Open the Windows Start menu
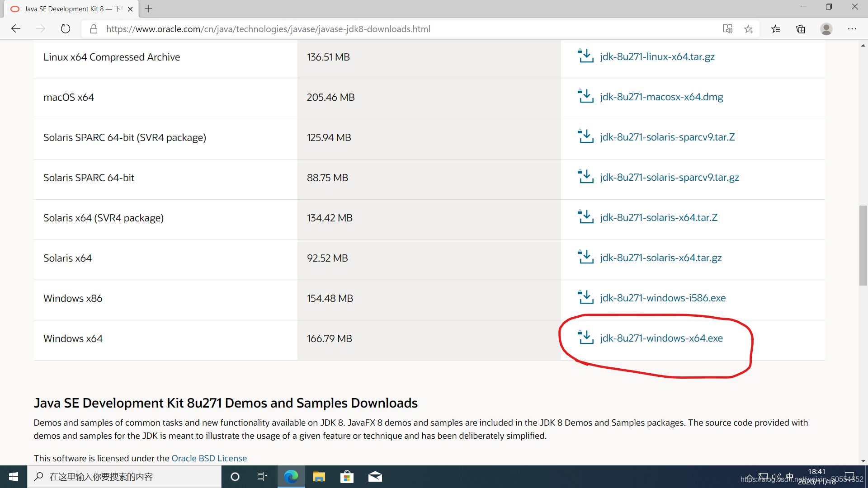Image resolution: width=868 pixels, height=488 pixels. click(14, 477)
